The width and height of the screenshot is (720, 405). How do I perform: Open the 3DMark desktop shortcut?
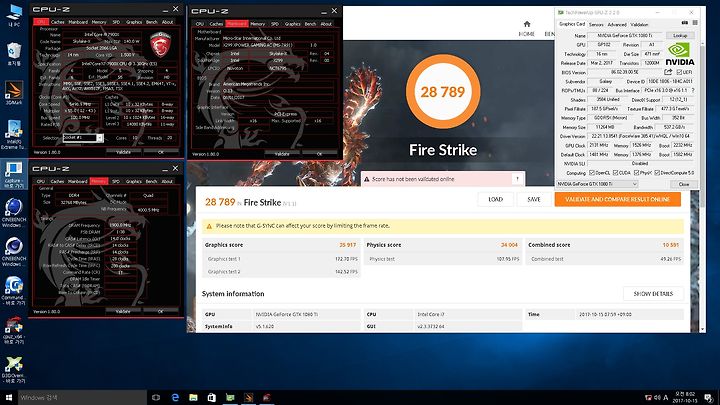pyautogui.click(x=14, y=93)
